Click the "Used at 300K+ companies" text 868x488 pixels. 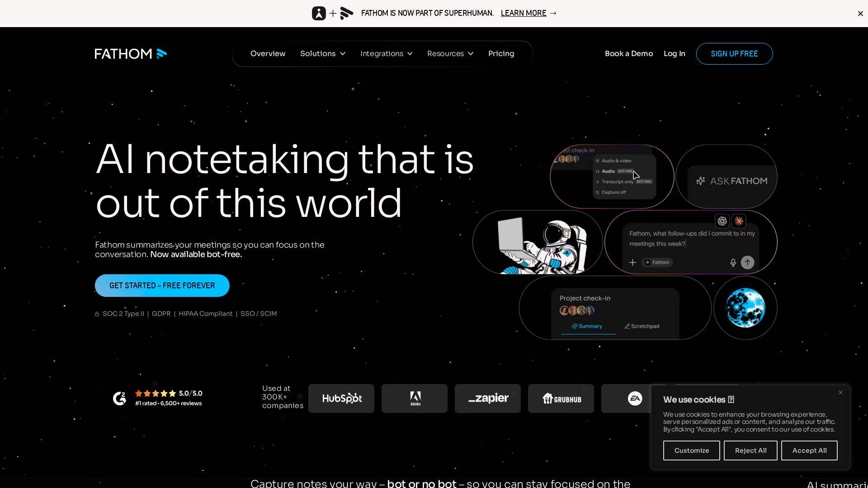[283, 397]
